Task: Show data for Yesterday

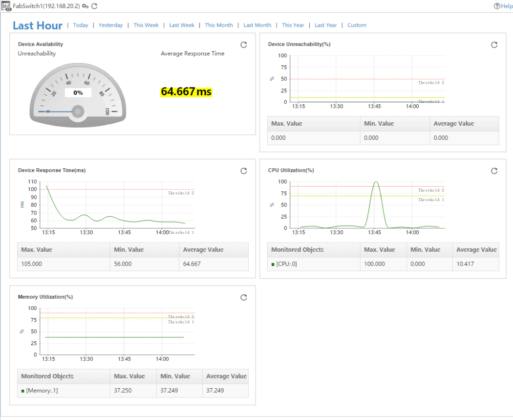Action: (x=111, y=25)
